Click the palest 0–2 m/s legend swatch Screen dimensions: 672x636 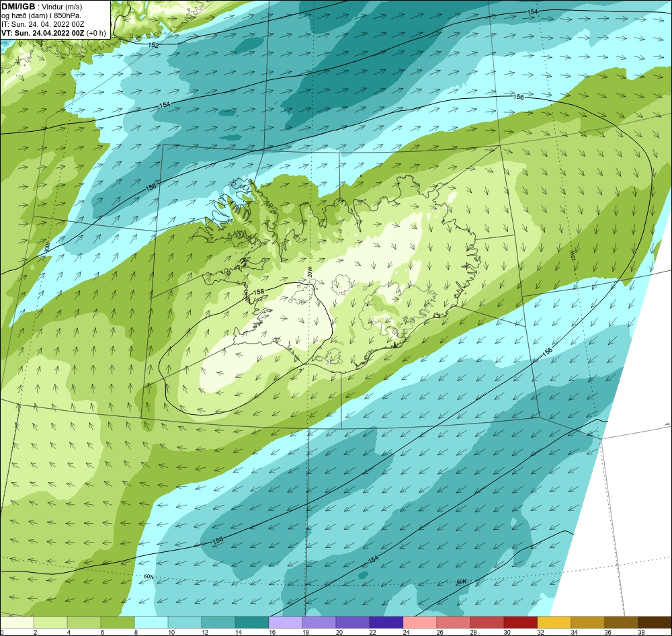click(x=17, y=623)
